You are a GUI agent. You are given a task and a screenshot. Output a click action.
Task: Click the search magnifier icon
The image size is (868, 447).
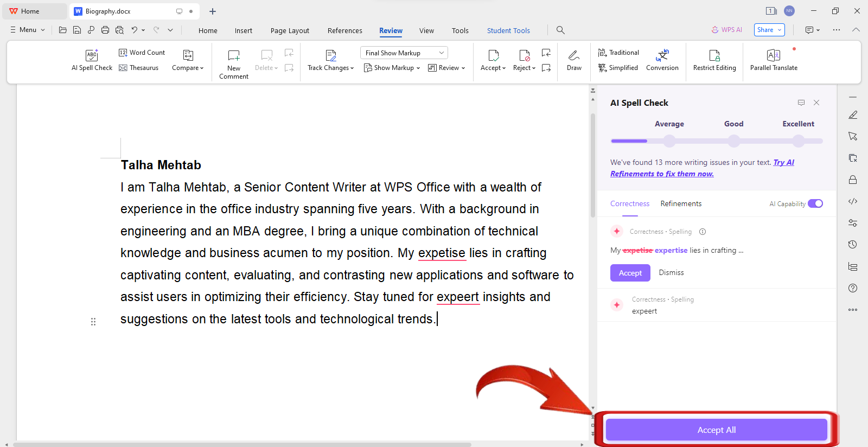(560, 30)
